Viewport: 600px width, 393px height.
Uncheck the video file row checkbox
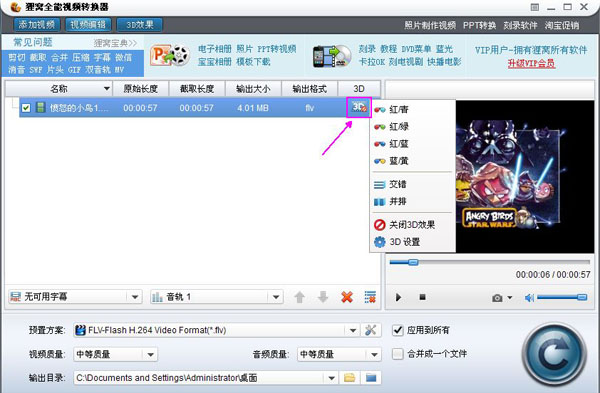point(26,108)
